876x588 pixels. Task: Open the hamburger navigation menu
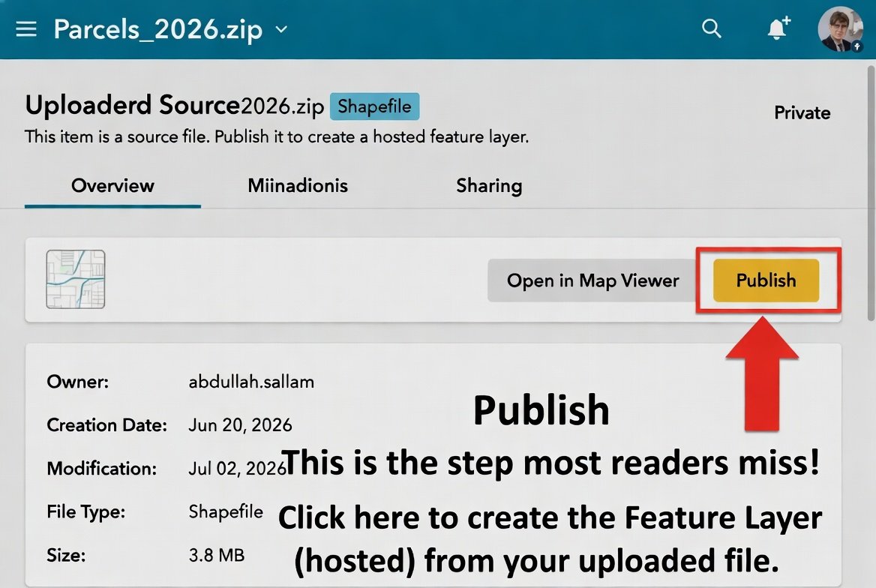pyautogui.click(x=26, y=29)
